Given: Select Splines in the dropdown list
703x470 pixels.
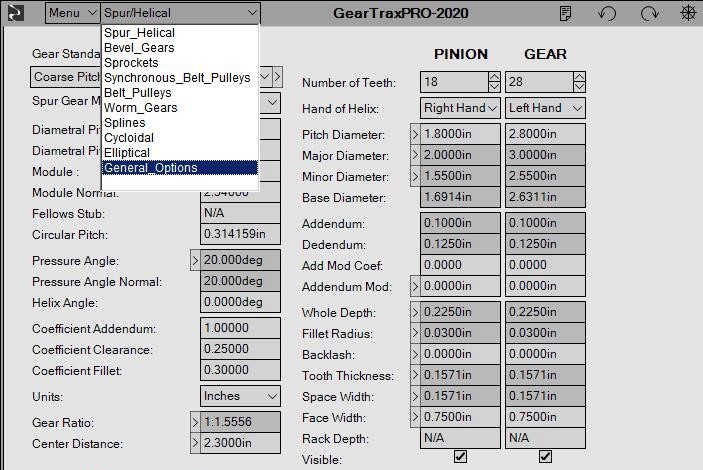Looking at the screenshot, I should pyautogui.click(x=180, y=122).
